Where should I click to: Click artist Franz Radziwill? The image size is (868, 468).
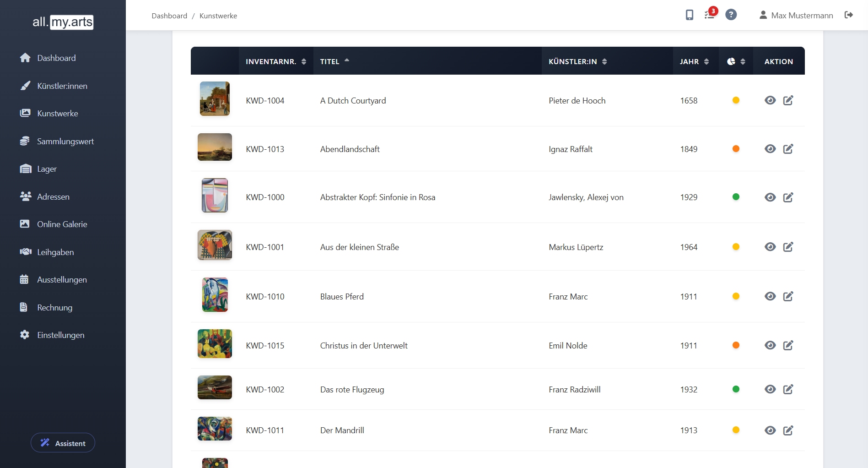[x=575, y=390]
